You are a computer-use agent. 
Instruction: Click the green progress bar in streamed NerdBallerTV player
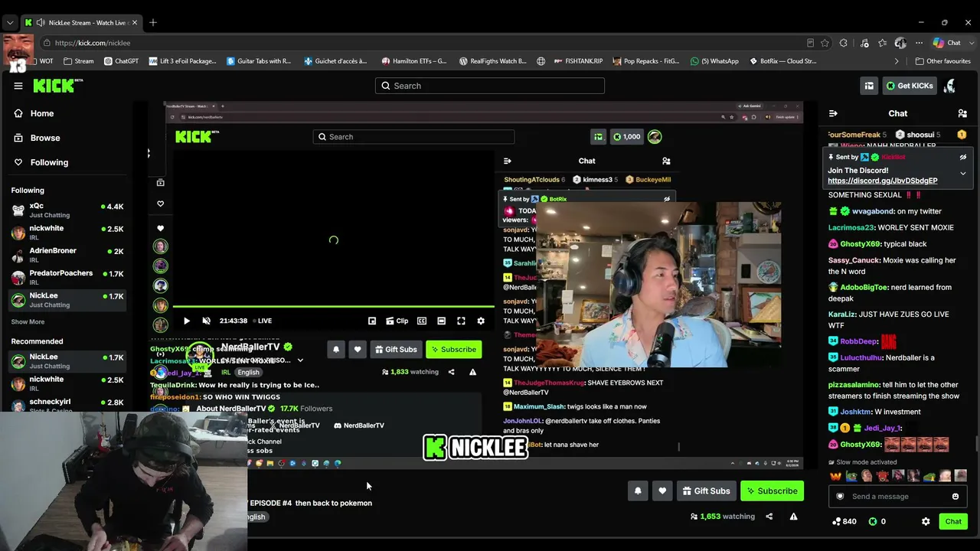[333, 307]
